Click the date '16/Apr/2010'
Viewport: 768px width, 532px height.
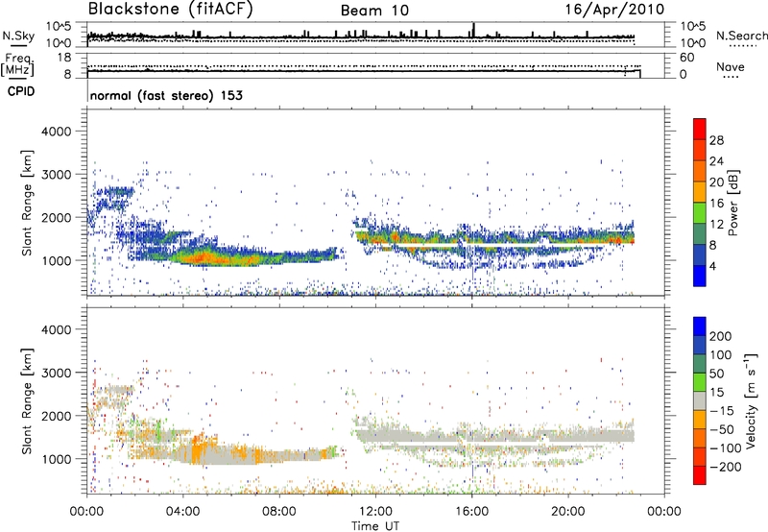coord(614,10)
